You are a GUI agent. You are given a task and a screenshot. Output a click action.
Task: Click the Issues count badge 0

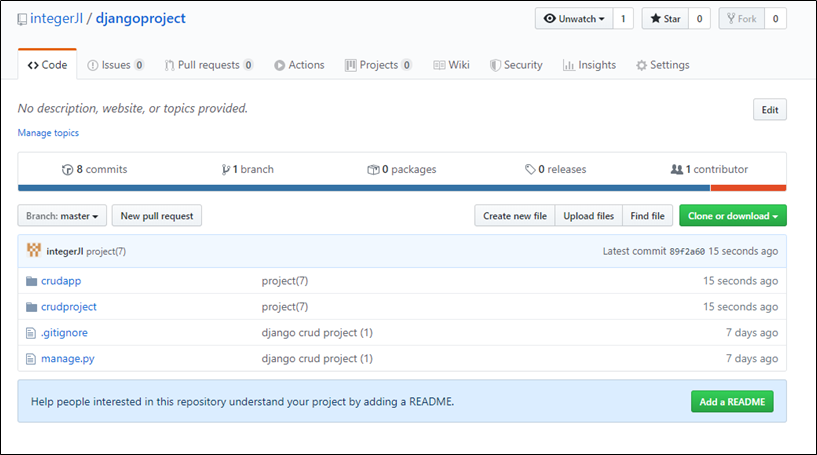click(139, 65)
